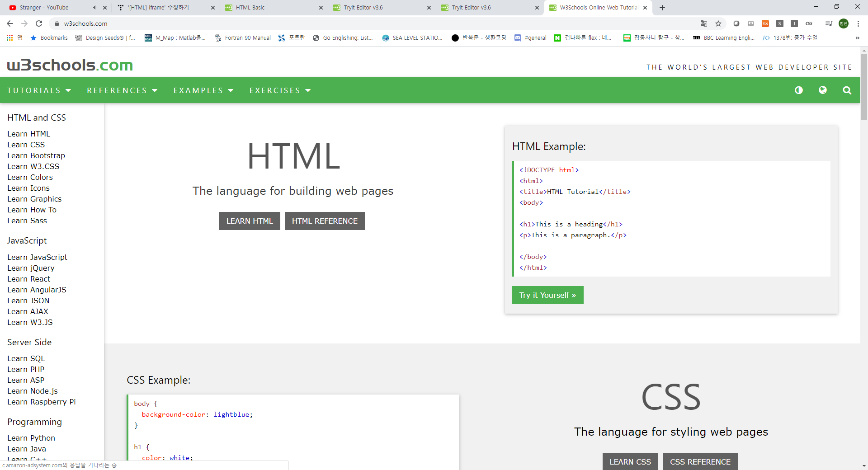
Task: Click the Try it Yourself button
Action: [x=547, y=295]
